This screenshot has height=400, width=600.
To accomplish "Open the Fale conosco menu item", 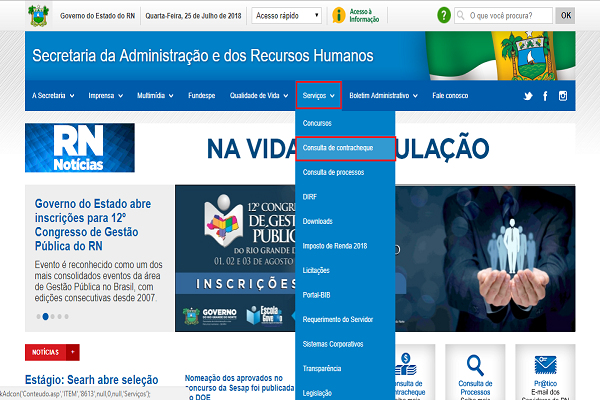I will pyautogui.click(x=450, y=96).
